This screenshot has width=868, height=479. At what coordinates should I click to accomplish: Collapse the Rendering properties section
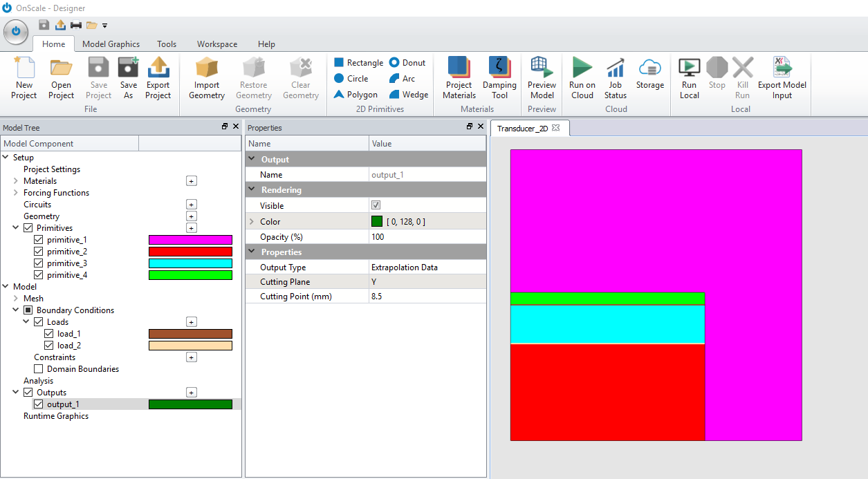252,189
